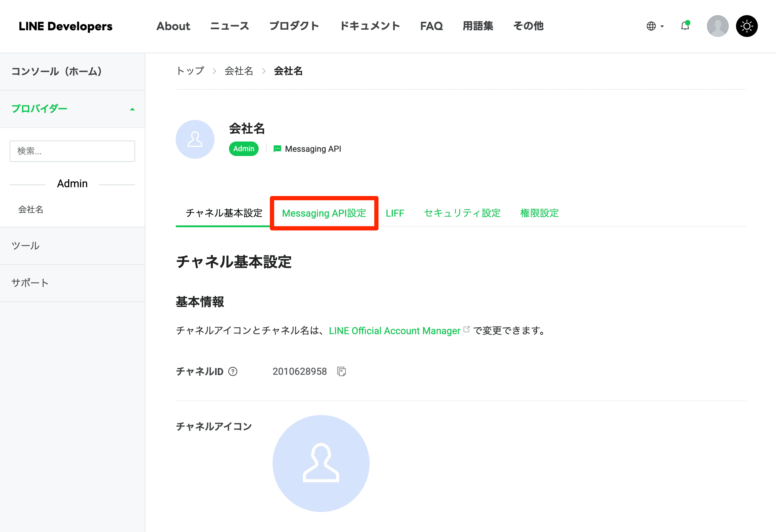Open the ドキュメント menu item
776x532 pixels.
pyautogui.click(x=370, y=26)
